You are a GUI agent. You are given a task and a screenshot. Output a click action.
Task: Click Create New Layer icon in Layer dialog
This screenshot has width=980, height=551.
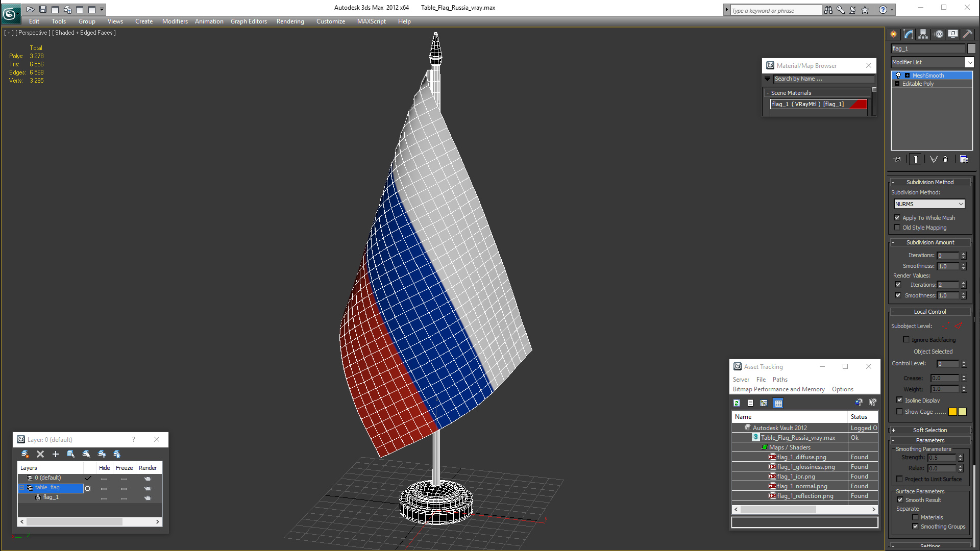point(25,454)
